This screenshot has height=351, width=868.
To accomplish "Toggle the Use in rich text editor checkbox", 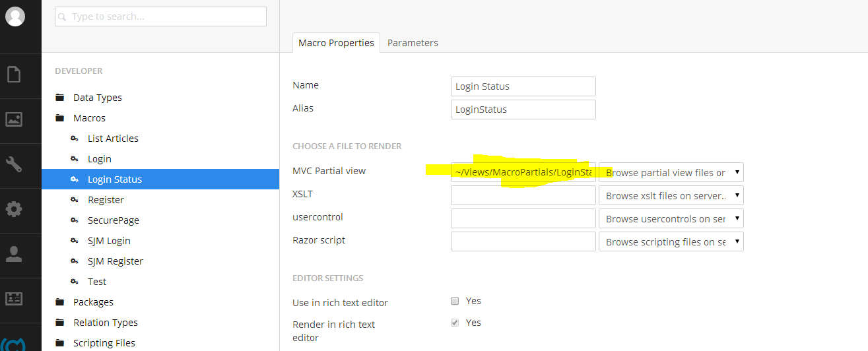I will pyautogui.click(x=454, y=301).
